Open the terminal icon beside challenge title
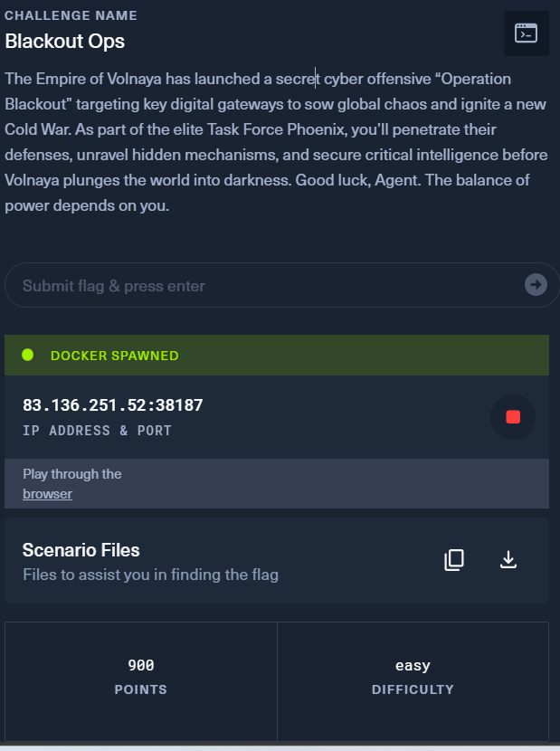The width and height of the screenshot is (560, 751). 526,33
